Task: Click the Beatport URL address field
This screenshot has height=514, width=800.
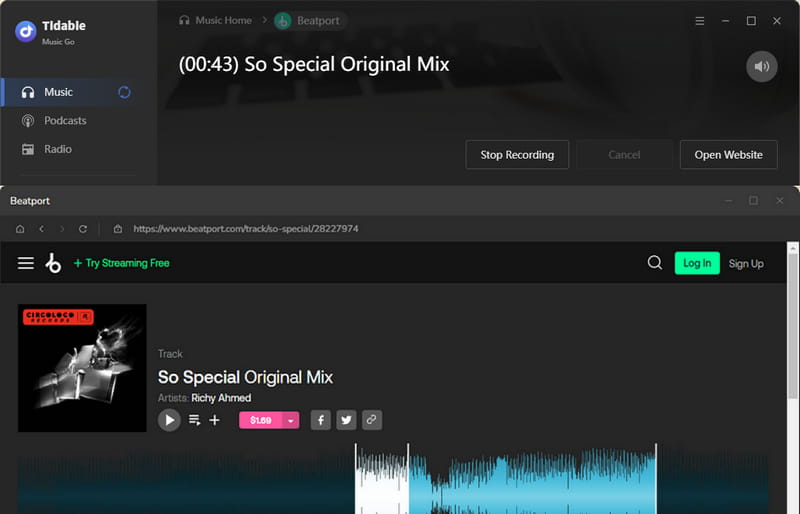Action: pos(246,229)
